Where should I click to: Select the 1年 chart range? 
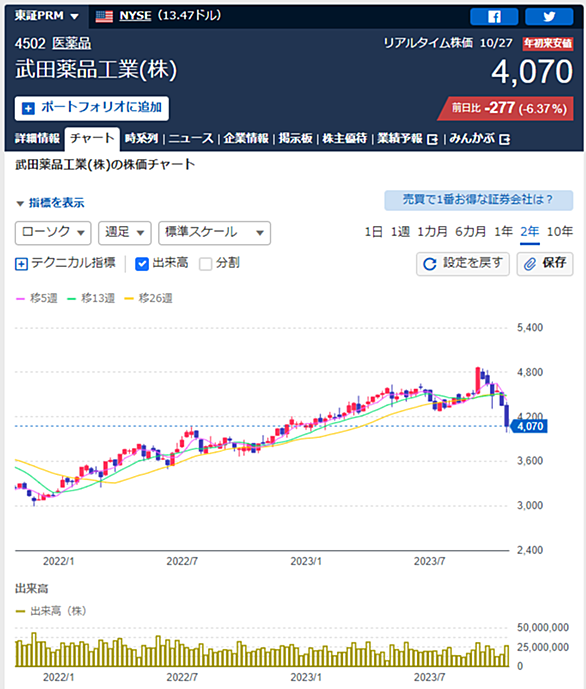[503, 232]
